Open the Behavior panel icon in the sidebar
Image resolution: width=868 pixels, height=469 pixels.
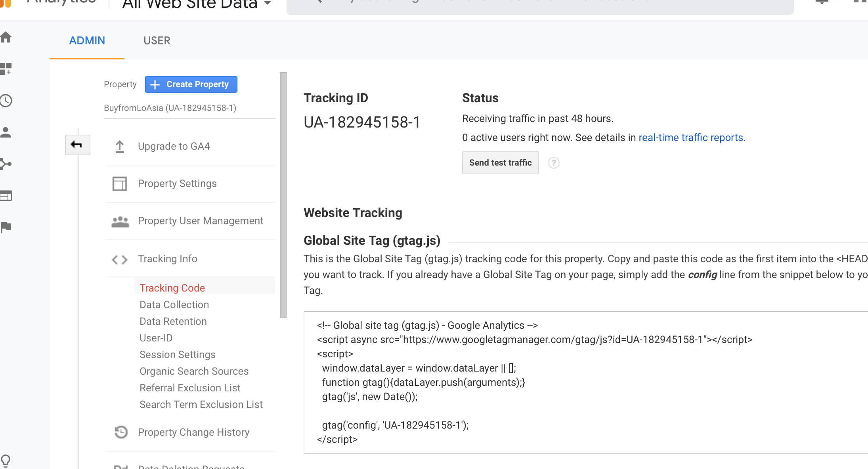tap(6, 196)
